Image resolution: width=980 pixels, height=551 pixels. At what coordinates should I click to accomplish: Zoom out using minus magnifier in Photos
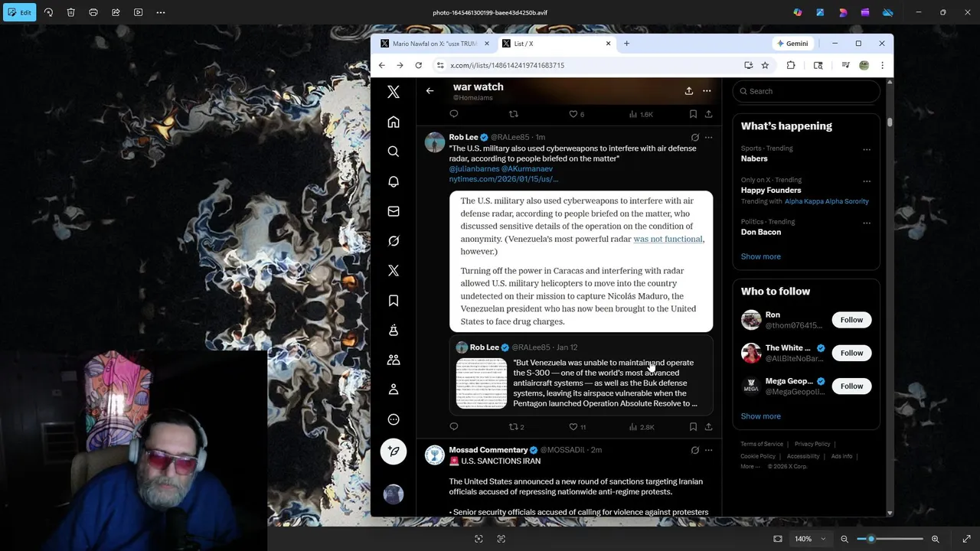click(x=844, y=539)
